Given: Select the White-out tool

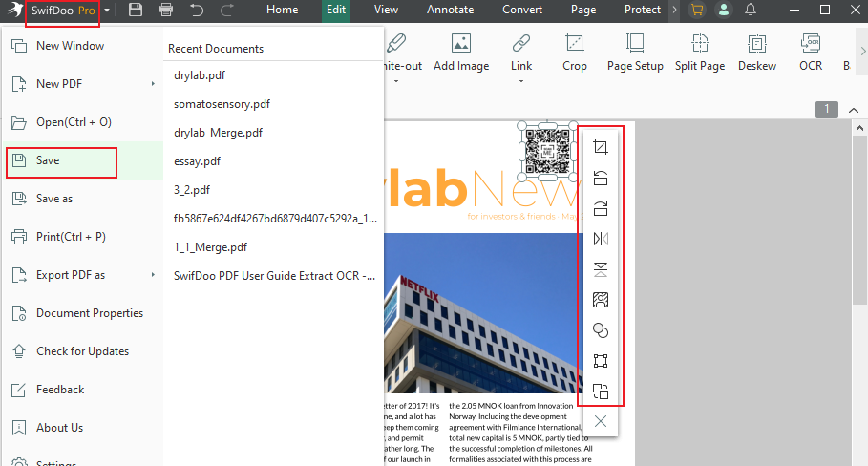Looking at the screenshot, I should click(x=403, y=53).
